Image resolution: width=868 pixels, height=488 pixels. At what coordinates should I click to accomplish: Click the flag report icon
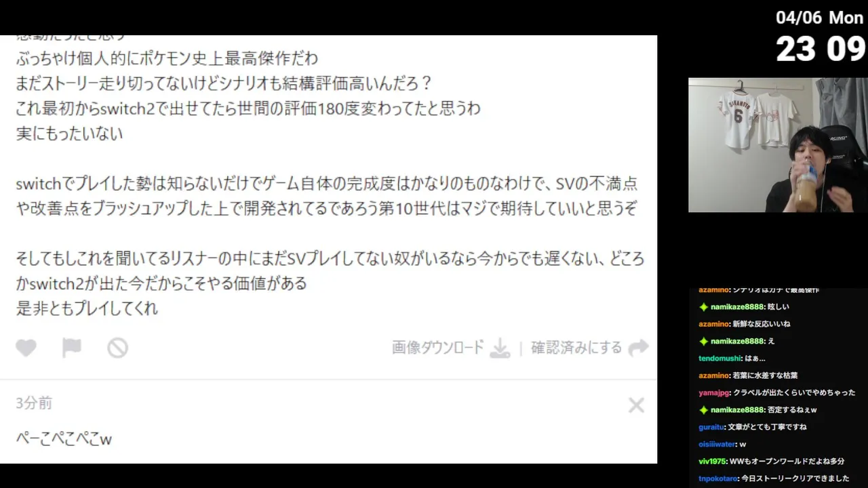tap(72, 348)
